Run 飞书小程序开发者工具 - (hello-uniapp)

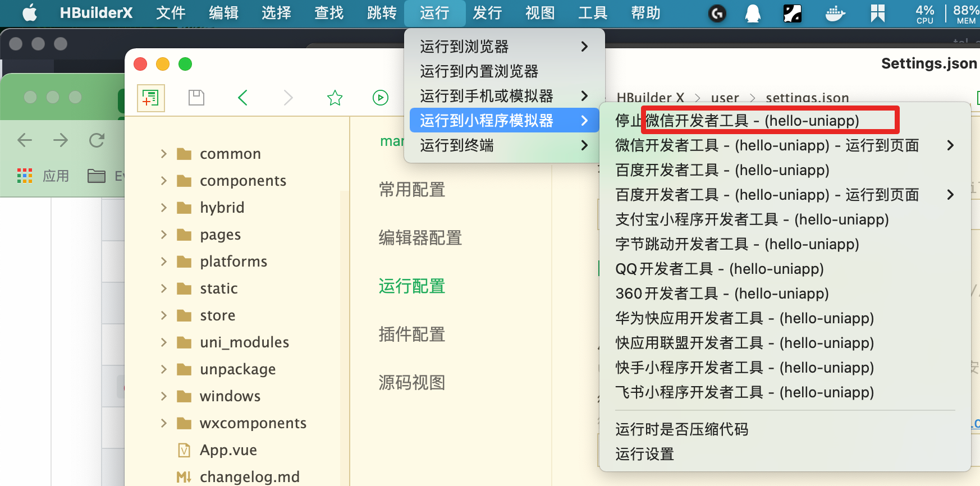coord(785,392)
